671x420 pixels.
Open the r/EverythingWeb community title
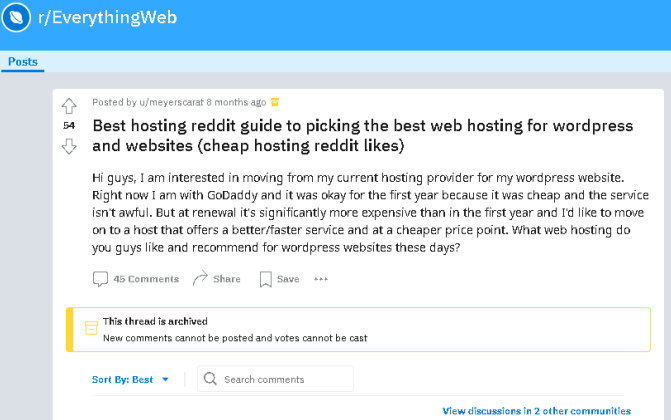107,18
